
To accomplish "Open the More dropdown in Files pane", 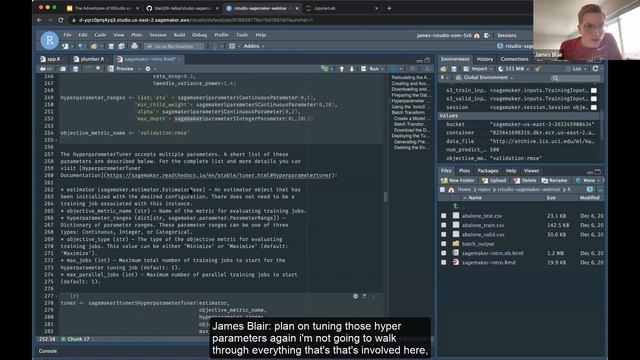I will [x=588, y=180].
